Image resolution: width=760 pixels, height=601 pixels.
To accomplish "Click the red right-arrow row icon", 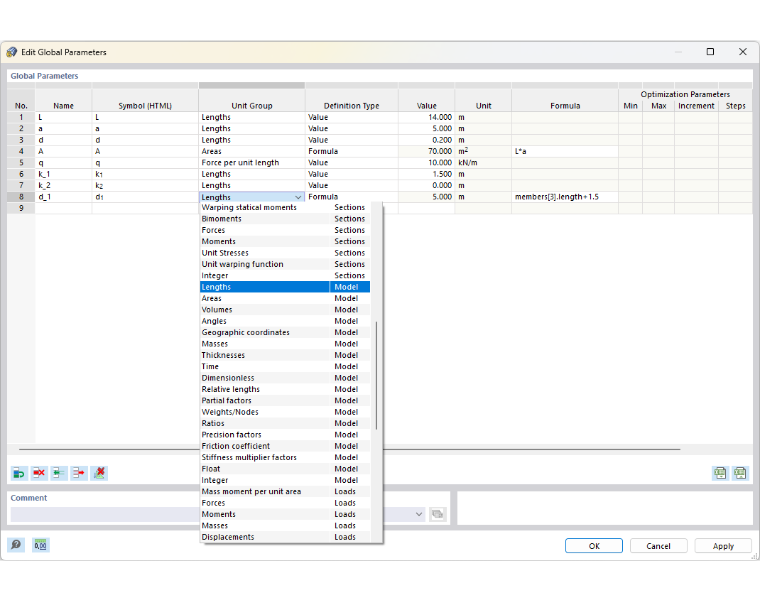I will pyautogui.click(x=79, y=473).
